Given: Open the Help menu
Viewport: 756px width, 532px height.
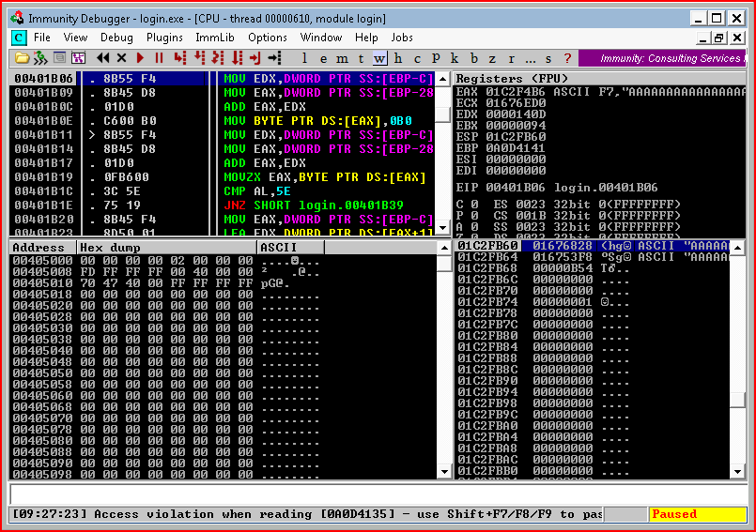Looking at the screenshot, I should coord(366,38).
